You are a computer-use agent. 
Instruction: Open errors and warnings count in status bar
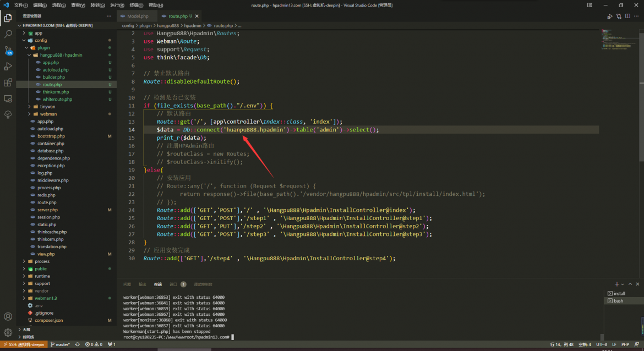[x=94, y=344]
